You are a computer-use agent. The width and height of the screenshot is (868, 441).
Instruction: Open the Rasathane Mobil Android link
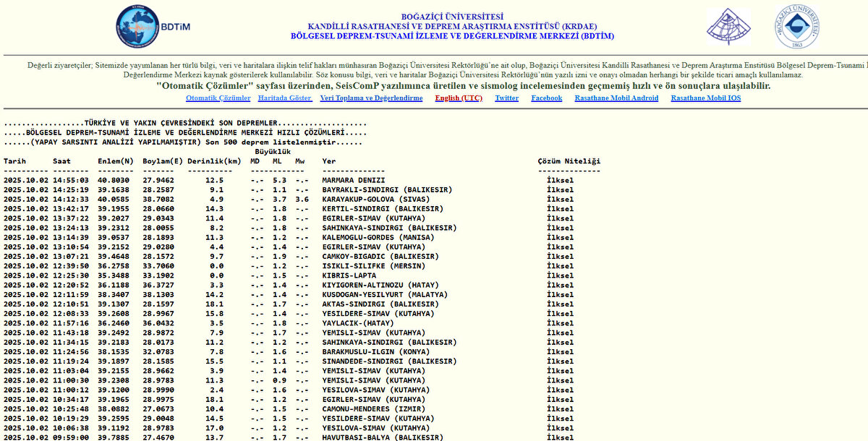coord(616,98)
